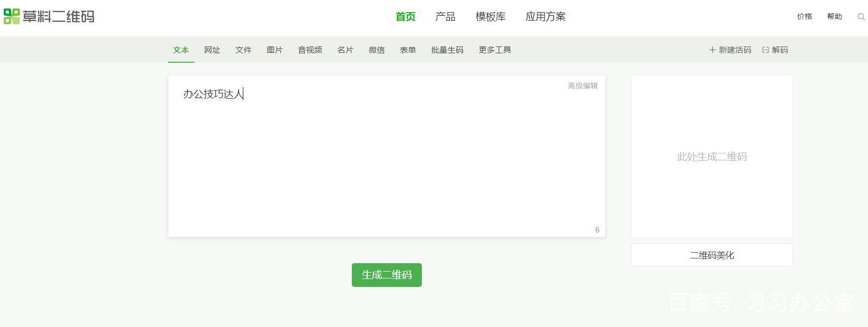Click the 草料二维码 brand name text
The height and width of the screenshot is (327, 868).
58,17
